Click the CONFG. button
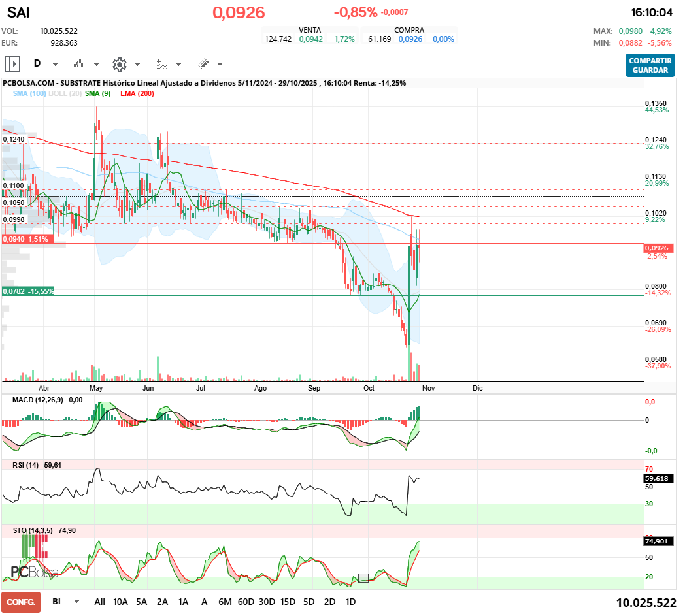The width and height of the screenshot is (685, 616). [21, 602]
